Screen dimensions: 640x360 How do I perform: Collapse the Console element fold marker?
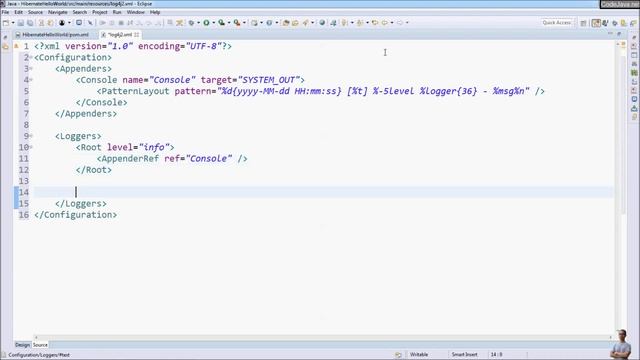(31, 80)
